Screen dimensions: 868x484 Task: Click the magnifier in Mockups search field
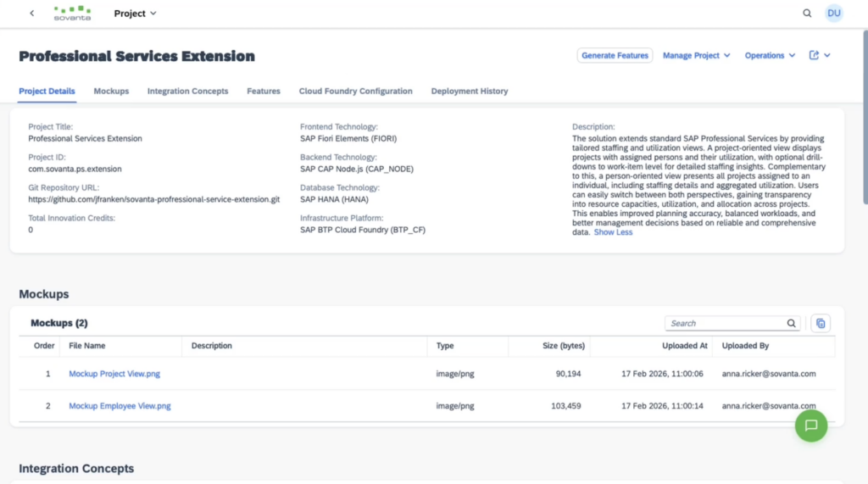[x=792, y=323]
